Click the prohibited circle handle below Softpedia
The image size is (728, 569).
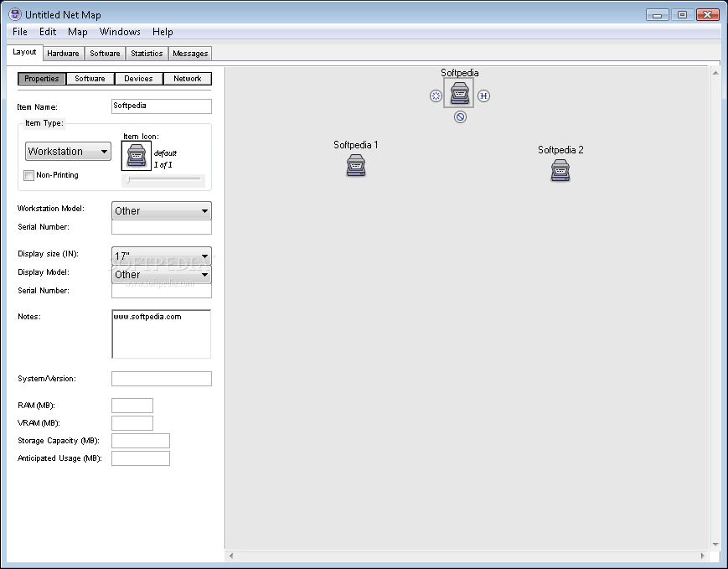click(x=460, y=117)
